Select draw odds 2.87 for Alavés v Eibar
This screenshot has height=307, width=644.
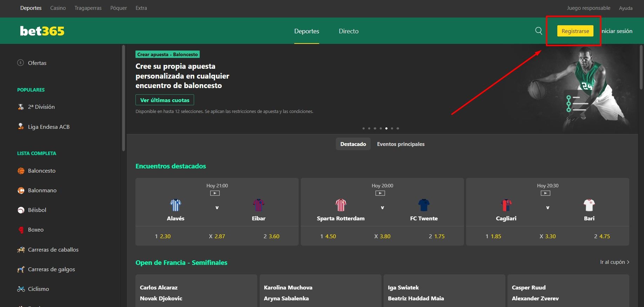tap(217, 236)
